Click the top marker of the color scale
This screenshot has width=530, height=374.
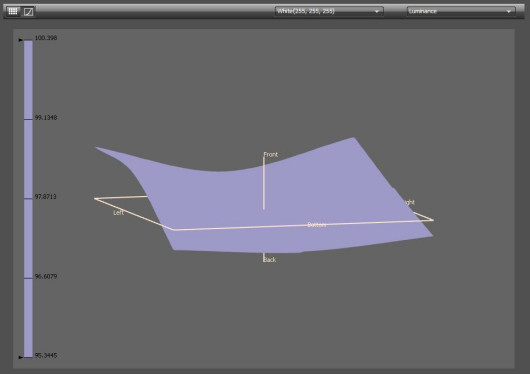(21, 40)
